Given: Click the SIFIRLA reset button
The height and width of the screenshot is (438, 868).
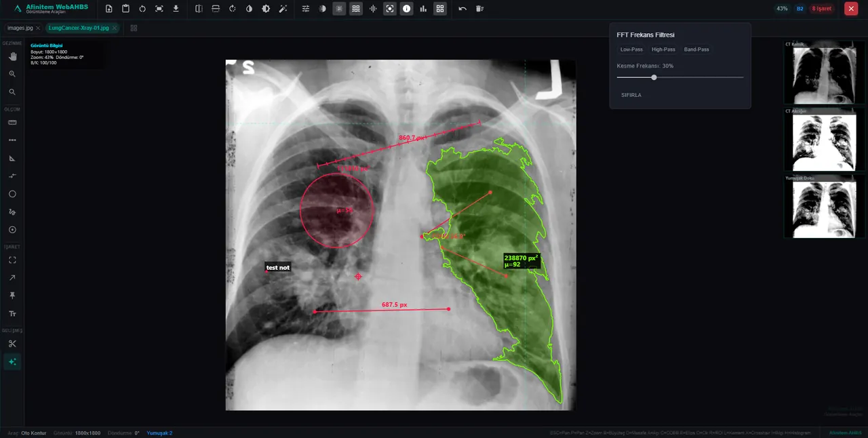Looking at the screenshot, I should (x=631, y=95).
